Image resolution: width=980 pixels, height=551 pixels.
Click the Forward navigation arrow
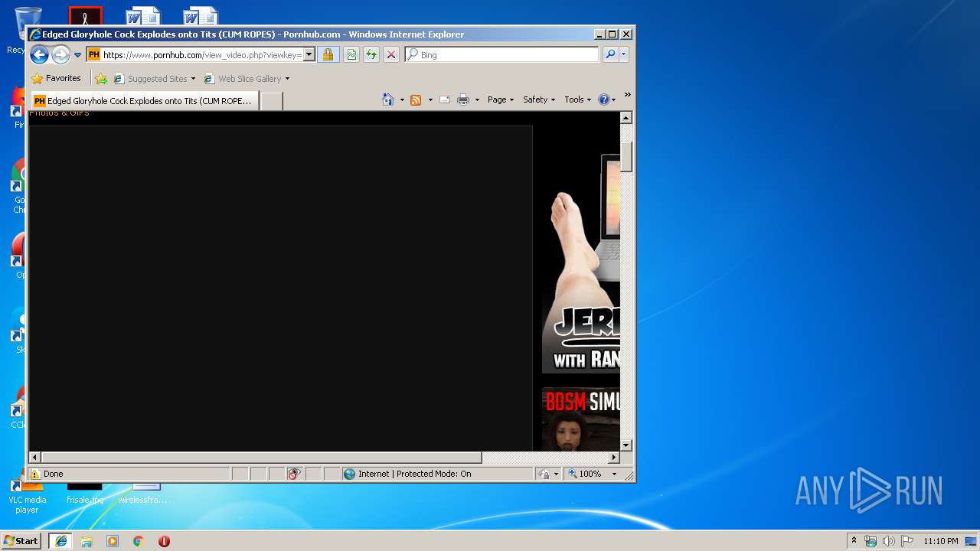pyautogui.click(x=60, y=54)
